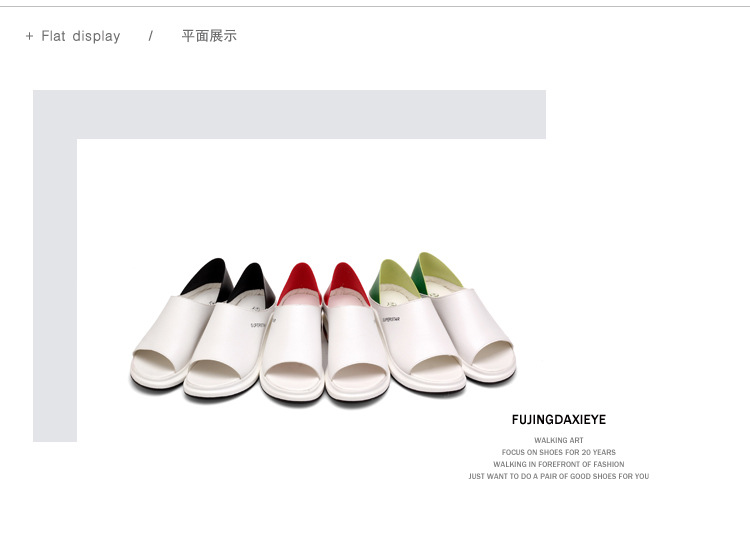The image size is (750, 534).
Task: Click the Chinese heading 平面展示
Action: coord(209,36)
